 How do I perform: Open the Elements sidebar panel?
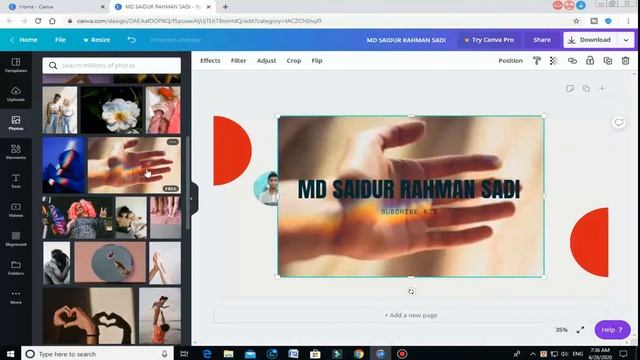[16, 152]
